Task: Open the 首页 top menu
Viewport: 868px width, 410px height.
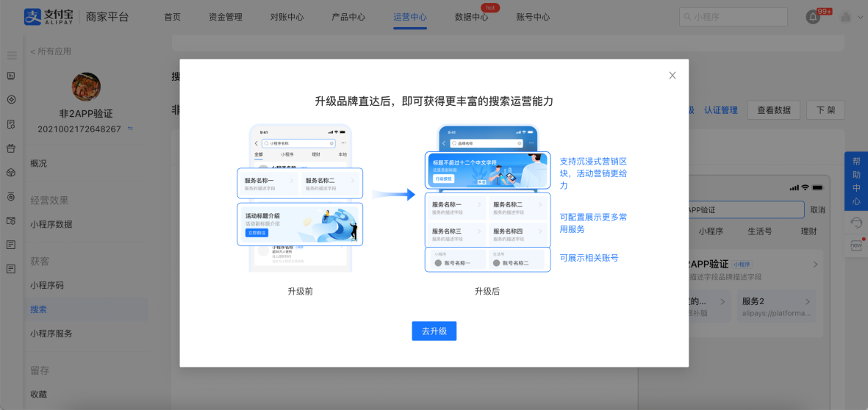Action: pyautogui.click(x=172, y=17)
